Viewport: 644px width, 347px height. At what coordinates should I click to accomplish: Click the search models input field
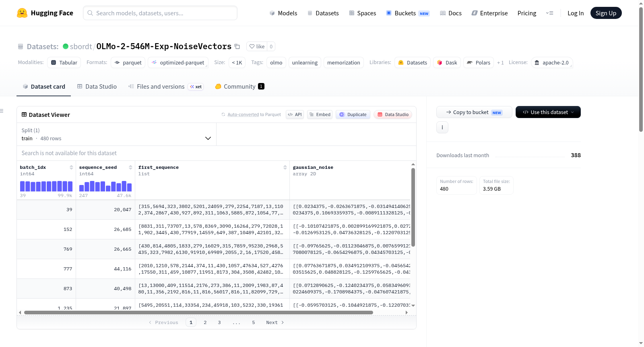[x=160, y=13]
